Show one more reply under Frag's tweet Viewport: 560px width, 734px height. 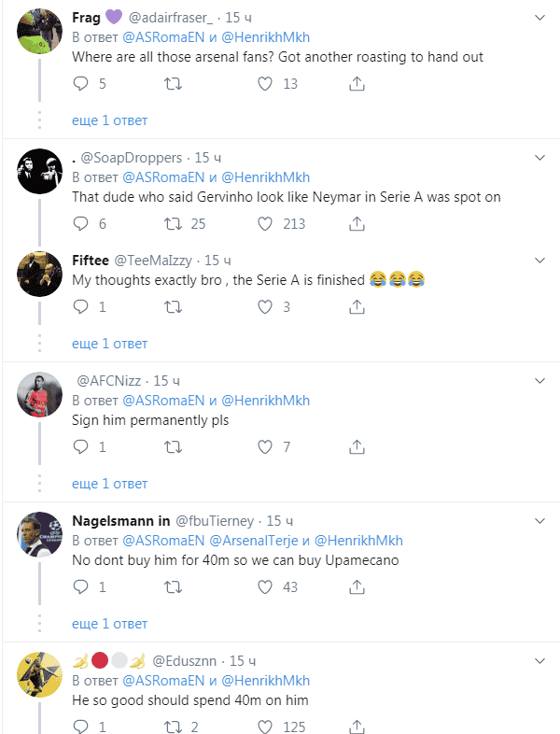(x=109, y=120)
